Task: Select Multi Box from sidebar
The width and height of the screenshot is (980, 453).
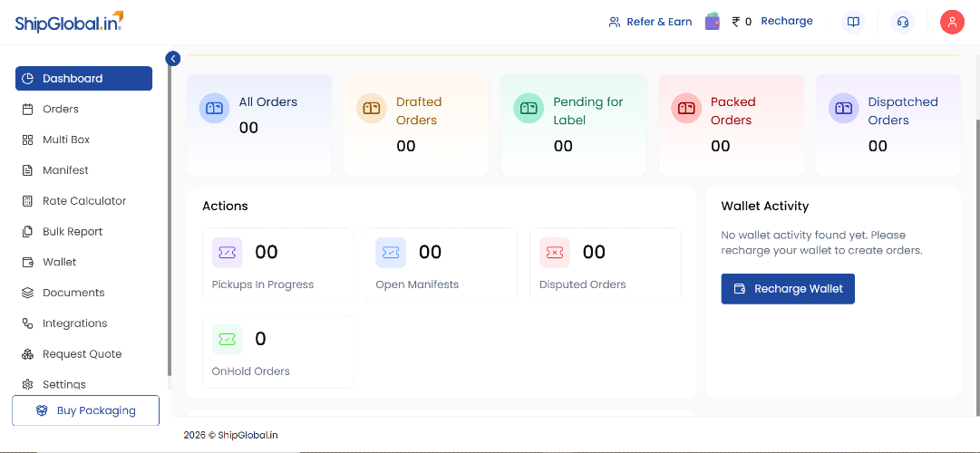Action: [x=65, y=140]
